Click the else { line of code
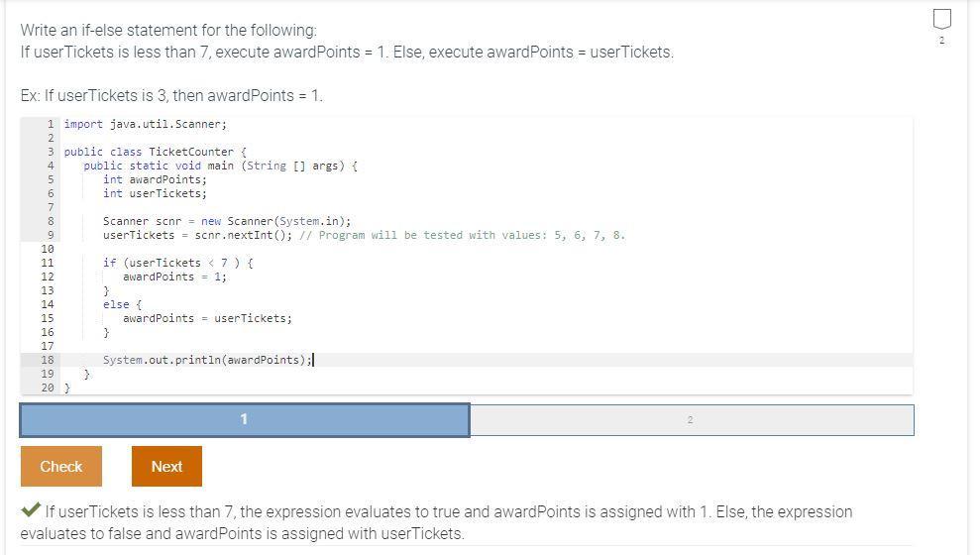 123,304
